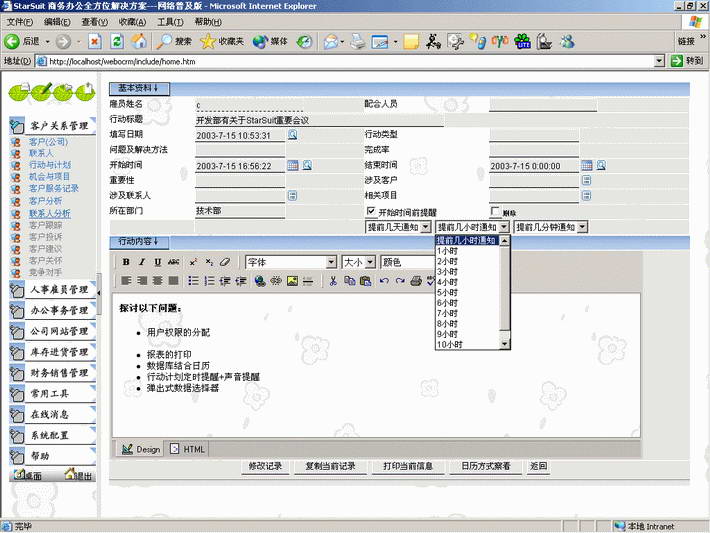The width and height of the screenshot is (710, 533).
Task: Click the 返回 button
Action: 538,466
